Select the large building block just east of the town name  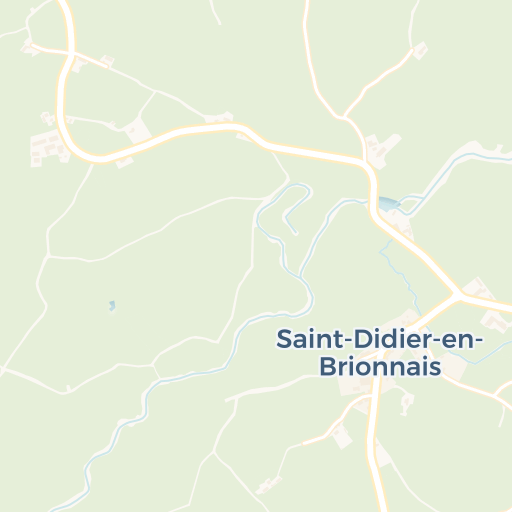pos(454,365)
